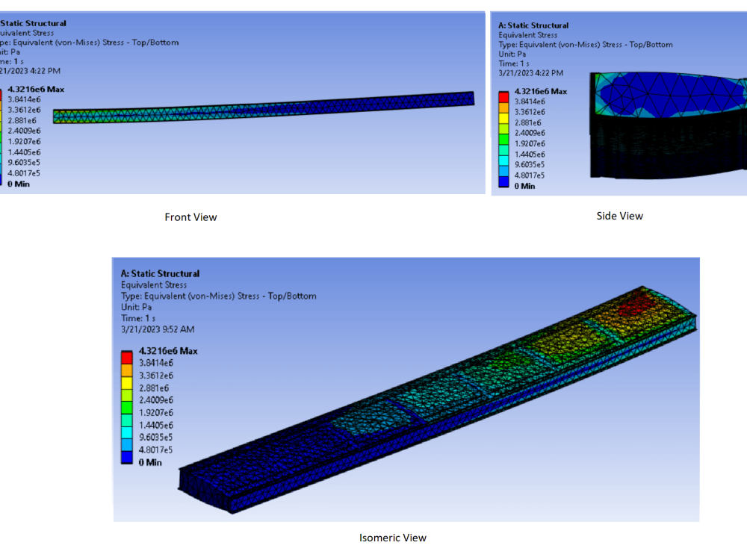Viewport: 747px width, 560px height.
Task: Click '1.9207e6' in Side View legend
Action: [x=530, y=144]
